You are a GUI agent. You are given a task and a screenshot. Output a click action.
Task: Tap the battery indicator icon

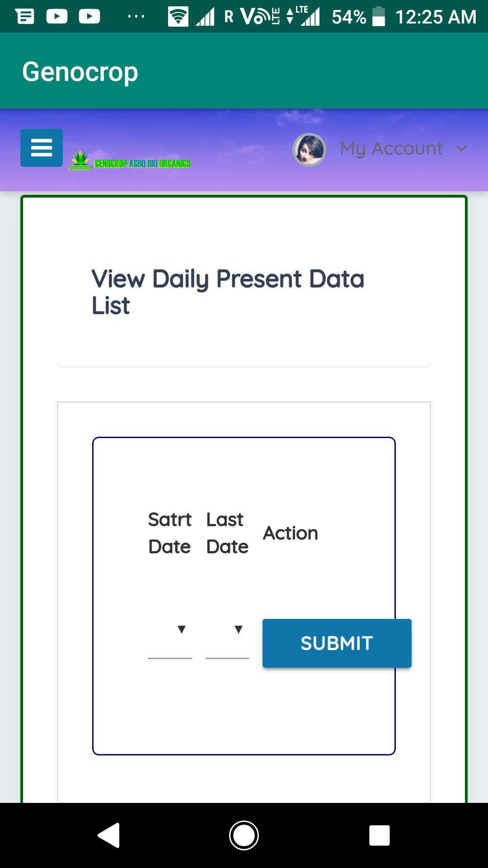pyautogui.click(x=379, y=17)
